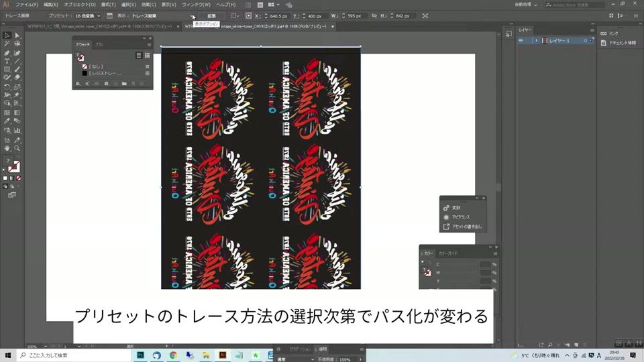This screenshot has height=362, width=644.
Task: Switch Swatches panel to thumbnail view
Action: click(x=147, y=56)
